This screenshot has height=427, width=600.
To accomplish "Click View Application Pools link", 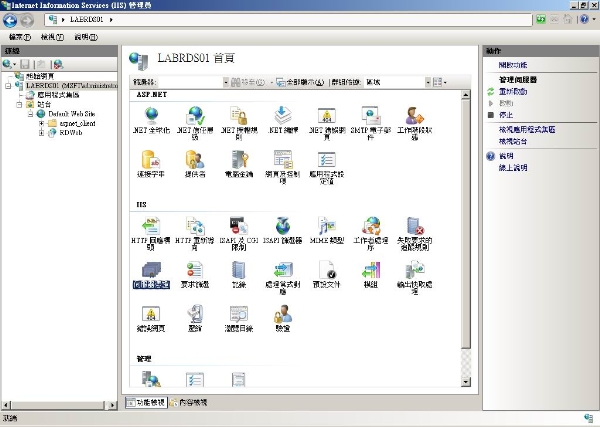I will [527, 130].
